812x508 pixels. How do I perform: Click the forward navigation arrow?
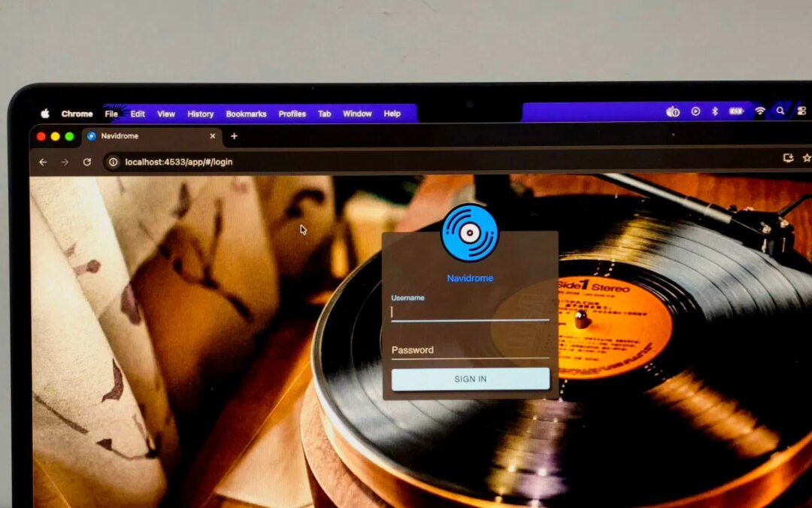pyautogui.click(x=66, y=162)
